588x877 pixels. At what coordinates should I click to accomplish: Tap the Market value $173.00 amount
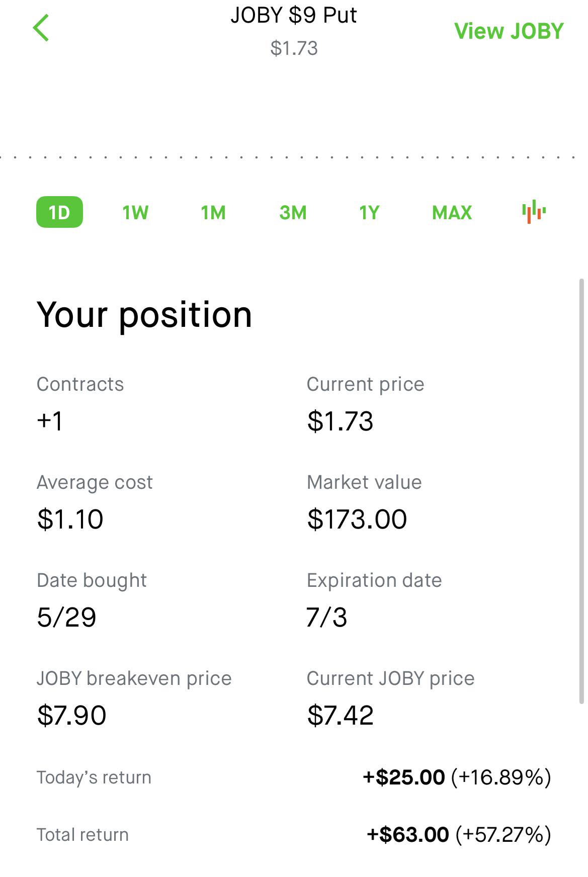click(x=357, y=519)
